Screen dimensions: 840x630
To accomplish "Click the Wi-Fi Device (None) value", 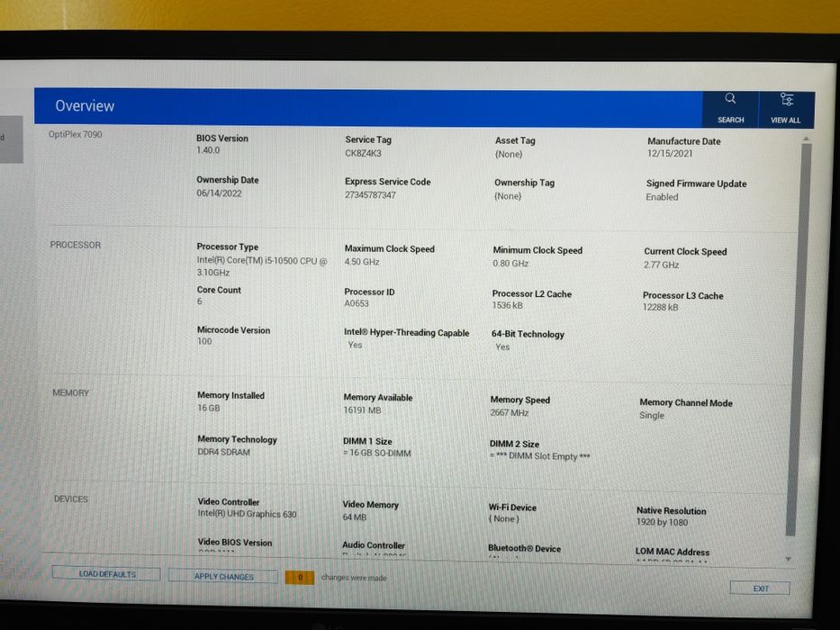I will (x=503, y=519).
